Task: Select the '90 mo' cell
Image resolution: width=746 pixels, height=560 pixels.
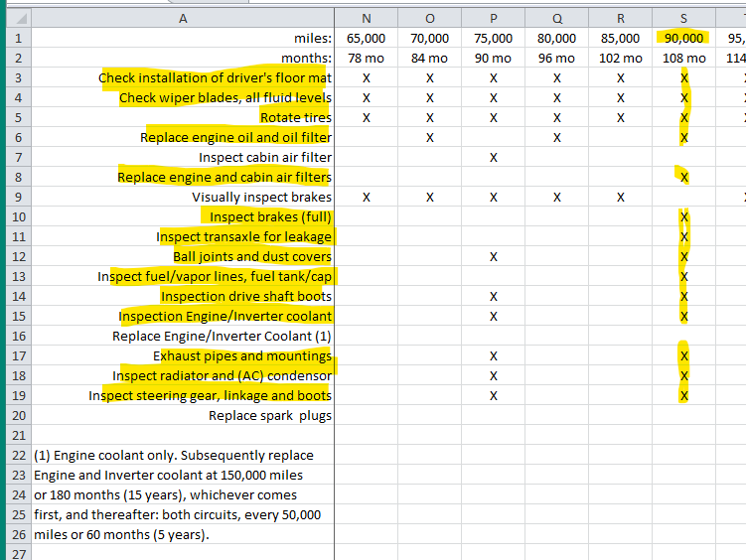Action: pyautogui.click(x=494, y=58)
